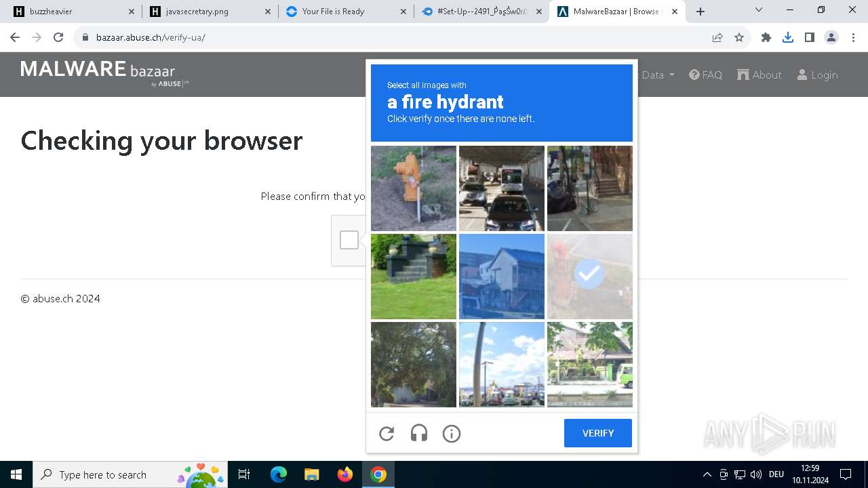The width and height of the screenshot is (868, 488).
Task: Share this page icon
Action: click(x=717, y=37)
